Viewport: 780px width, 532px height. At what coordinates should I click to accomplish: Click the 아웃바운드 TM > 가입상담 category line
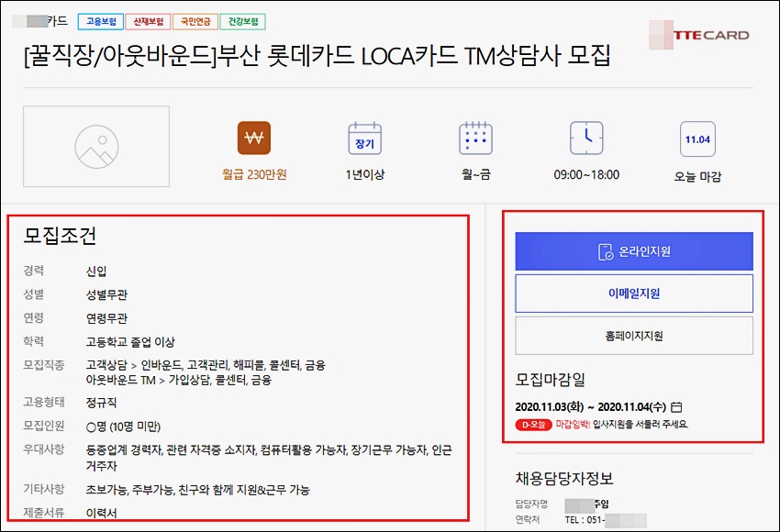179,381
